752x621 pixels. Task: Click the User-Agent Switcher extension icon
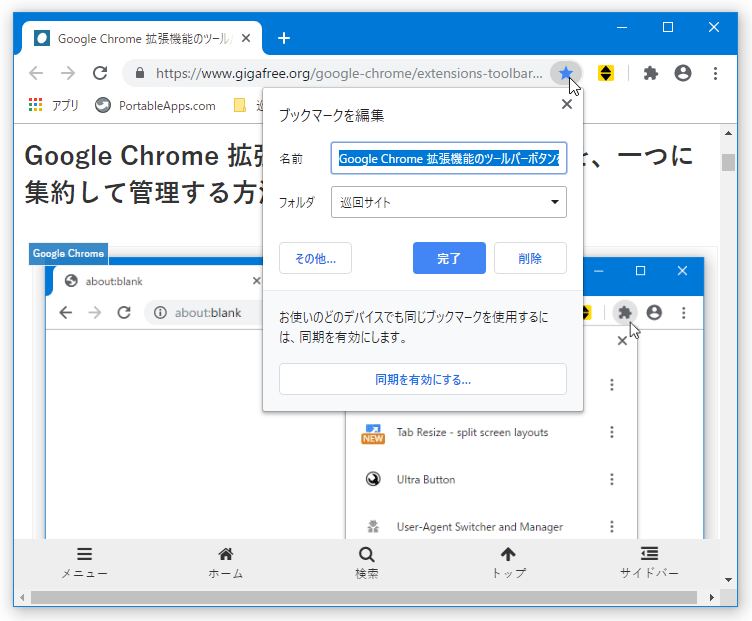click(x=373, y=527)
